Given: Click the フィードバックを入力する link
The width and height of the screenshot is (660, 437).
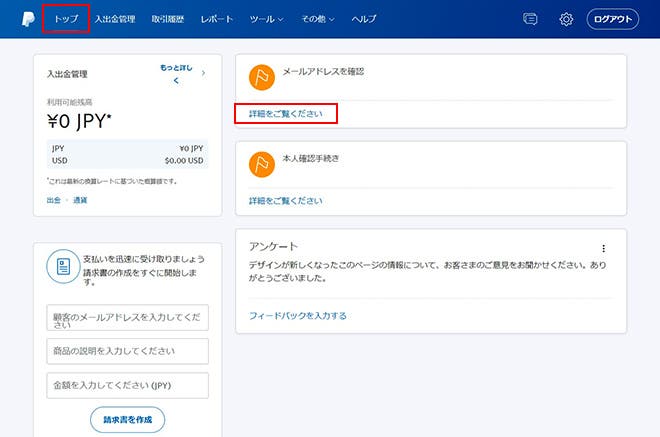Looking at the screenshot, I should [298, 316].
